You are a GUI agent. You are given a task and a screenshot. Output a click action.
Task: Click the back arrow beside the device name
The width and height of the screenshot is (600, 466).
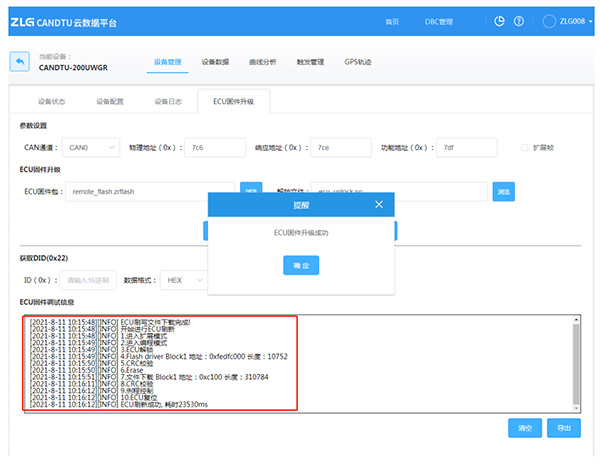click(19, 62)
